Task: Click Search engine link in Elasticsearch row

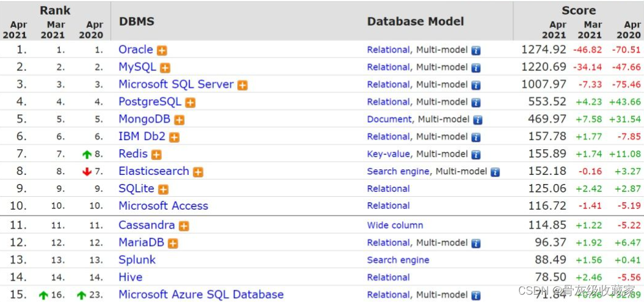Action: click(398, 171)
